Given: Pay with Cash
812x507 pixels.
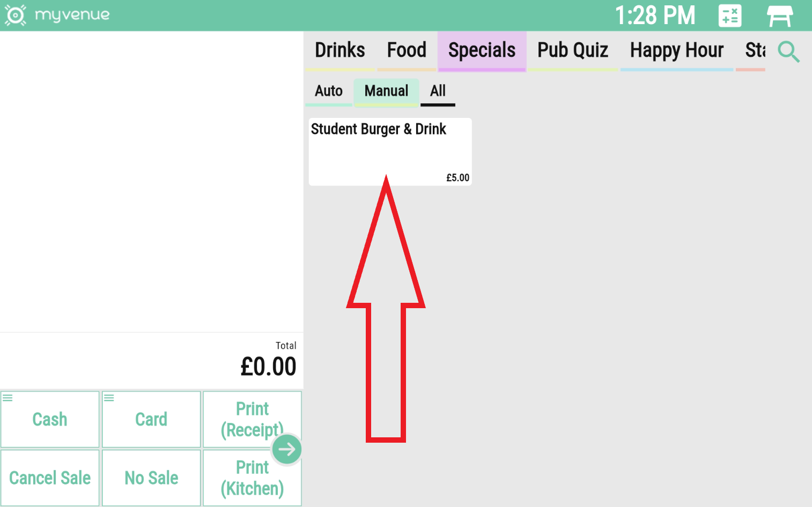Looking at the screenshot, I should click(x=50, y=420).
